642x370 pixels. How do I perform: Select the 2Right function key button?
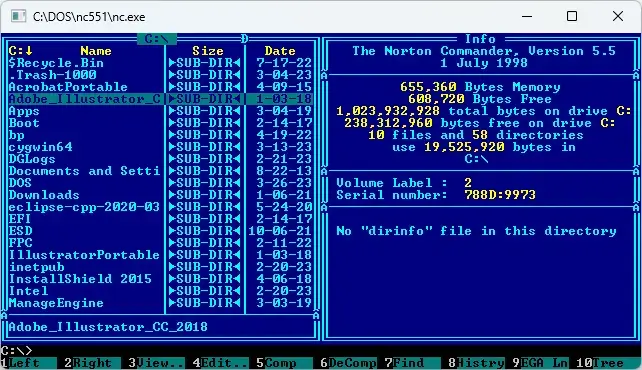point(93,363)
